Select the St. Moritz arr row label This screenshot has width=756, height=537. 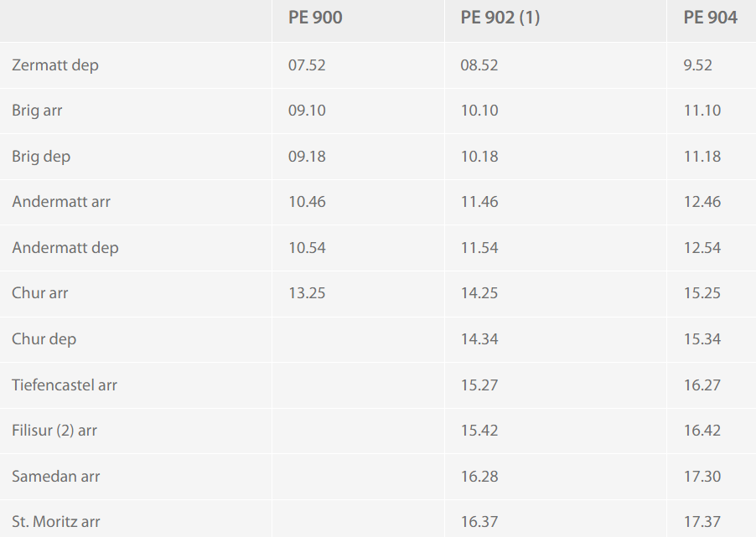[x=56, y=522]
